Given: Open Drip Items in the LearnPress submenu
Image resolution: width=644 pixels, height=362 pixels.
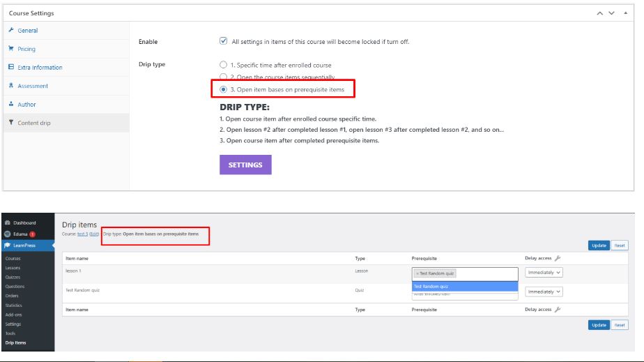Looking at the screenshot, I should pyautogui.click(x=15, y=342).
